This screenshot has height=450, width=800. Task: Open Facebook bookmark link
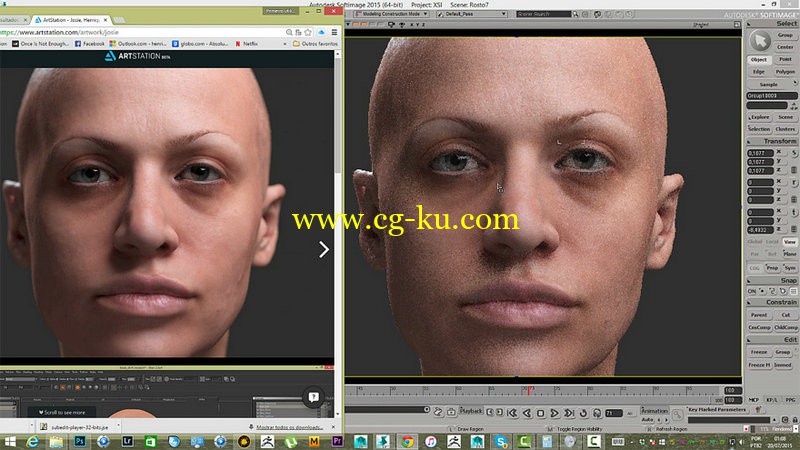pyautogui.click(x=89, y=44)
